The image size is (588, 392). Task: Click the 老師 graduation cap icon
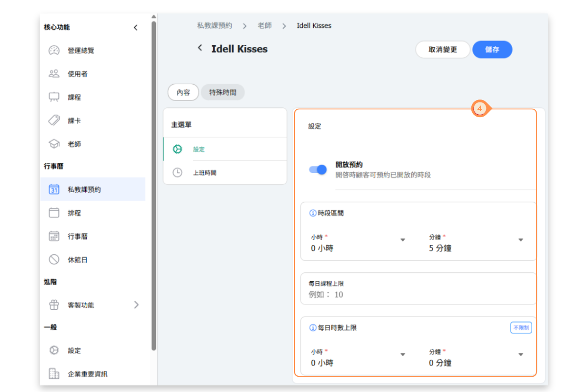coord(54,144)
